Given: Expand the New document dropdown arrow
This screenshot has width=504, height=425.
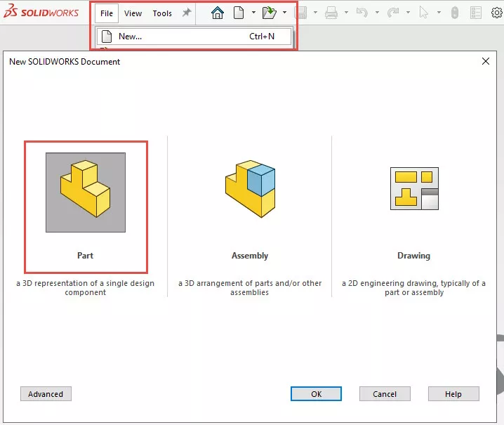Looking at the screenshot, I should (253, 13).
